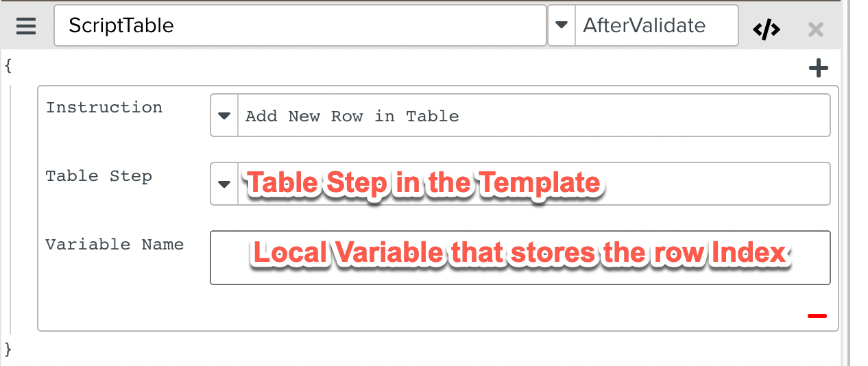
Task: Focus the Table Step value field
Action: 533,184
